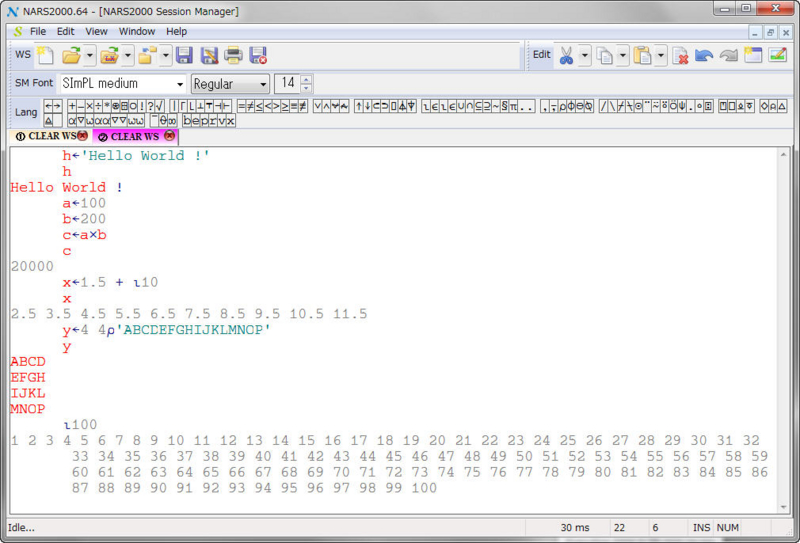Cut selection using the scissors icon
Image resolution: width=800 pixels, height=543 pixels.
[566, 55]
